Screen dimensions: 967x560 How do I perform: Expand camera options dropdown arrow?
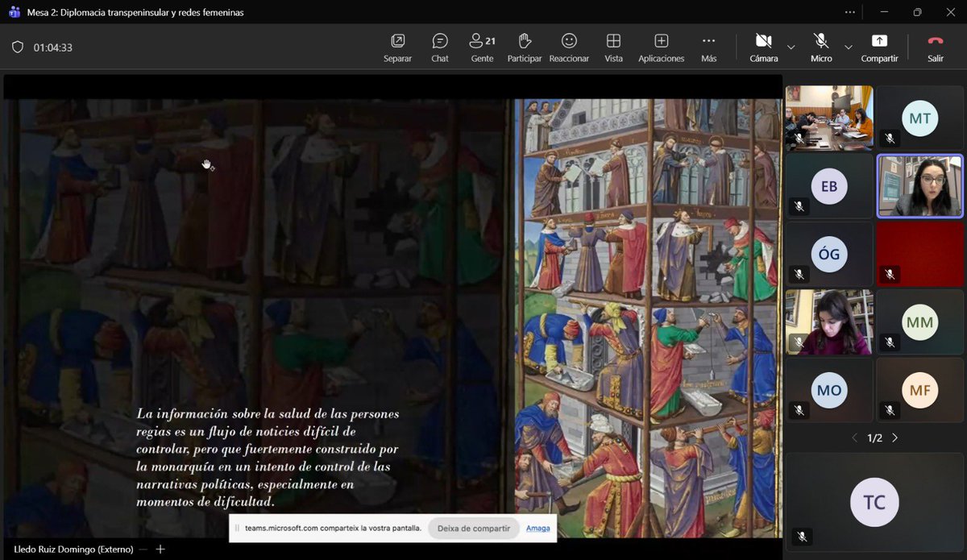point(791,48)
